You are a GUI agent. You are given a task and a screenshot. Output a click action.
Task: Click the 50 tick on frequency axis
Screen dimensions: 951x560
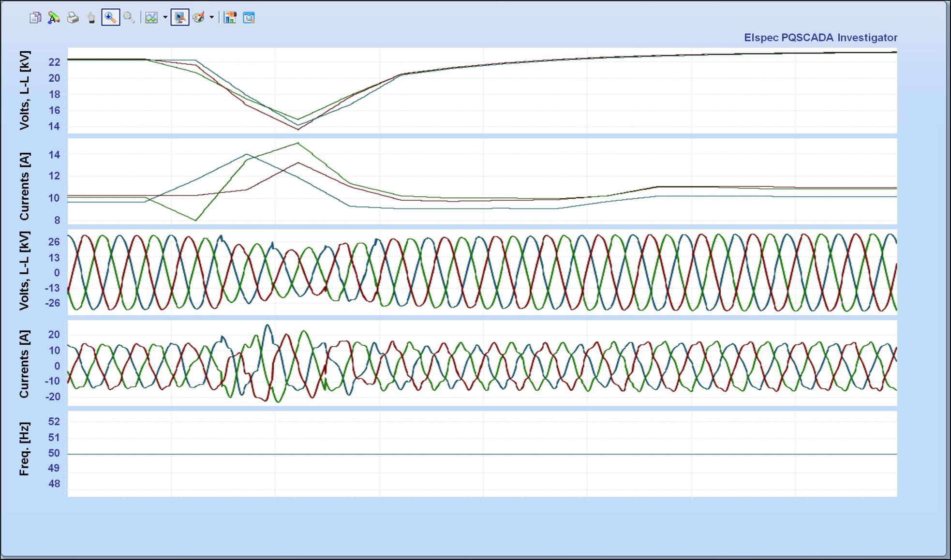coord(54,453)
